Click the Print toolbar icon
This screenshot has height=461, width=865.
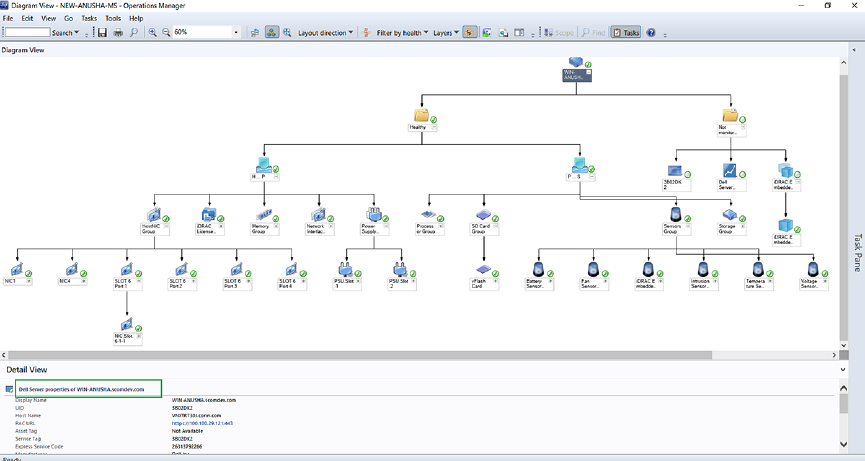tap(118, 33)
